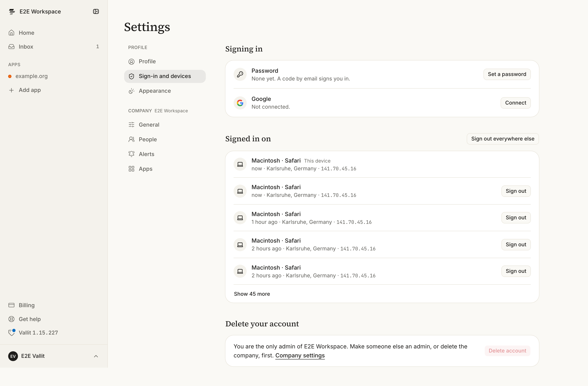The width and height of the screenshot is (588, 386).
Task: Open the Alerts settings page
Action: tap(165, 154)
